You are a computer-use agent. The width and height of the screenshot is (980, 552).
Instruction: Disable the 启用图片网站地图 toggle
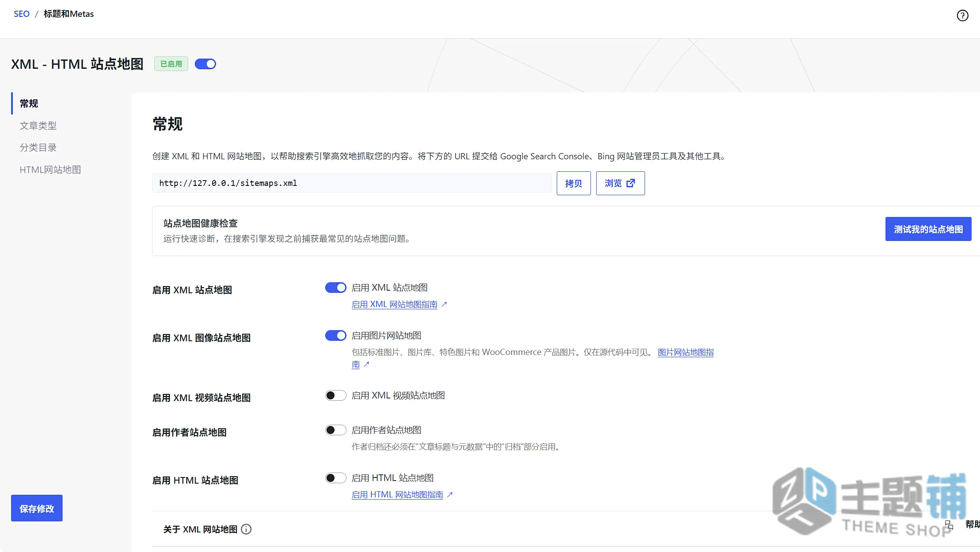point(335,335)
